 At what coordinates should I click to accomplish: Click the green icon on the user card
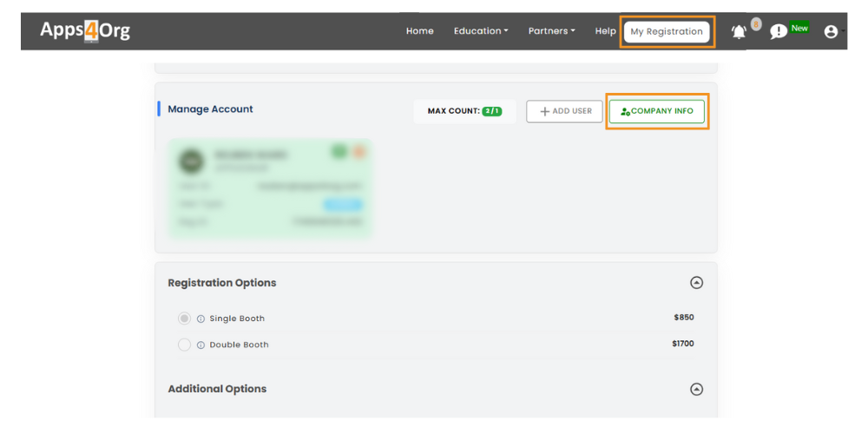(339, 152)
